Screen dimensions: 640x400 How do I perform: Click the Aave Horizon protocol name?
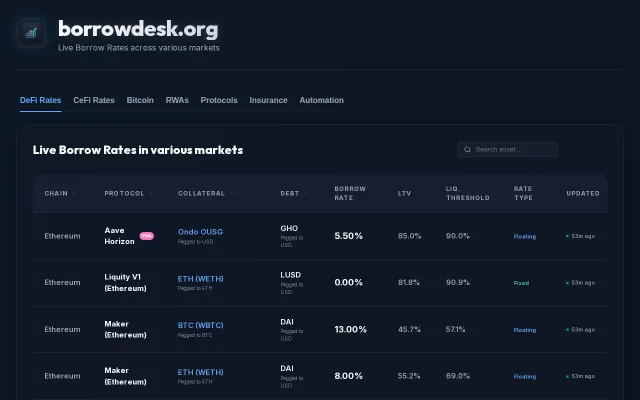119,236
